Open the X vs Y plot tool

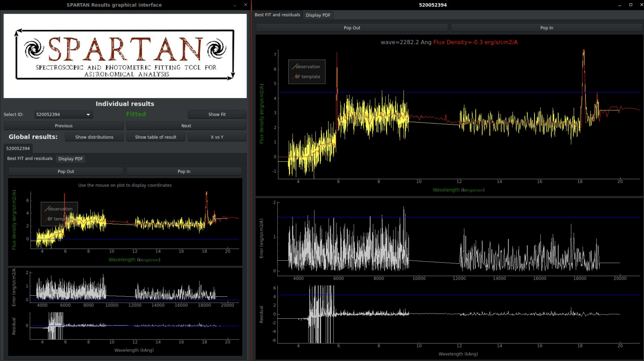click(216, 137)
